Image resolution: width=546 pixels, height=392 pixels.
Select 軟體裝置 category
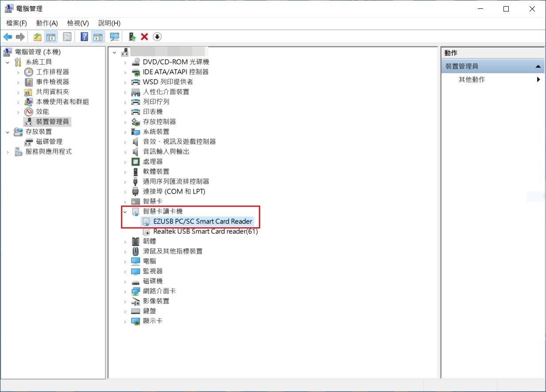click(x=156, y=171)
